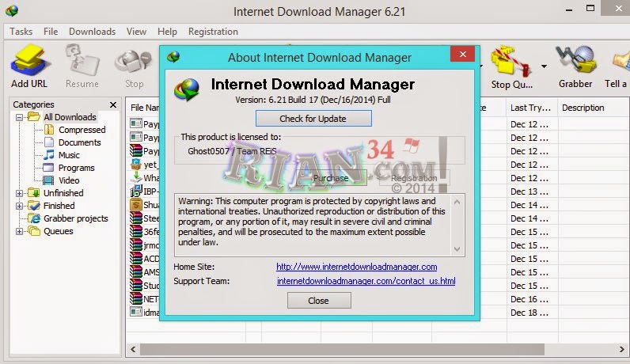The image size is (630, 364).
Task: Click the Stop toolbar icon
Action: pos(134,63)
